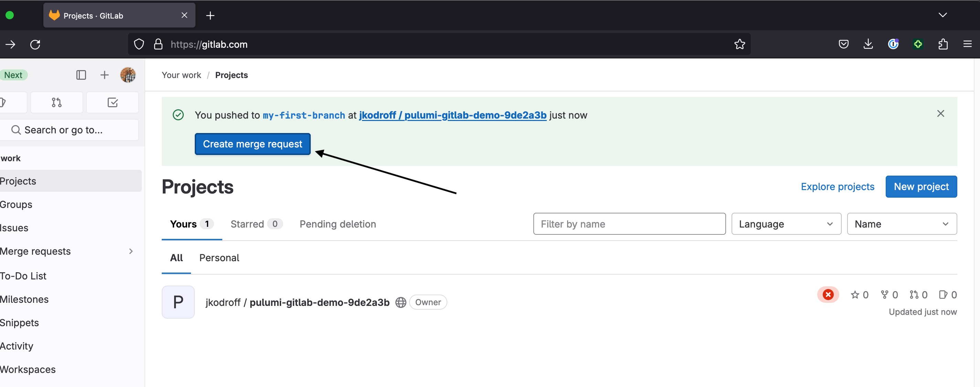
Task: Click the Updated just now text
Action: click(x=922, y=312)
